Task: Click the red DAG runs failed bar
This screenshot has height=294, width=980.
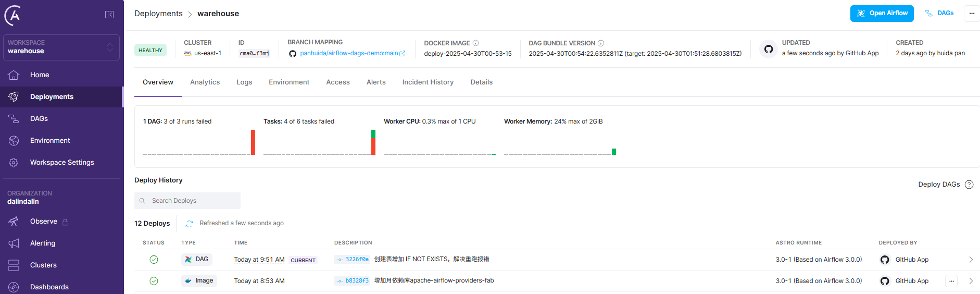Action: coord(253,142)
